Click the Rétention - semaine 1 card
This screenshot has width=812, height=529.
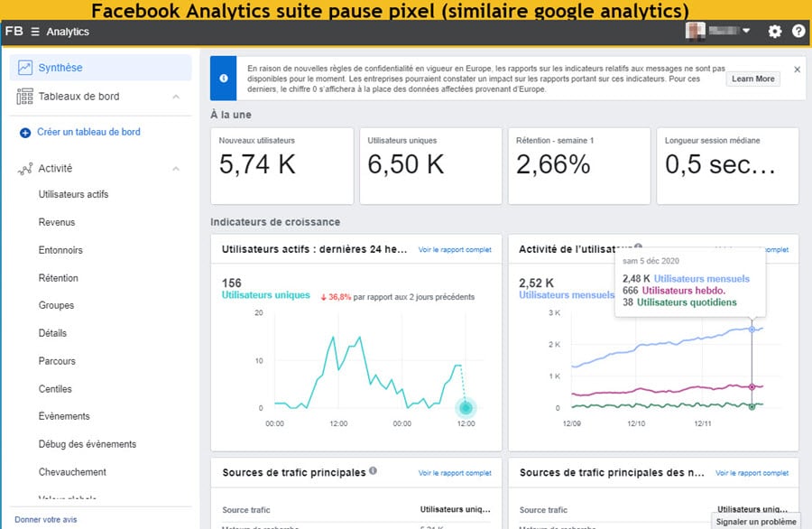[x=579, y=166]
